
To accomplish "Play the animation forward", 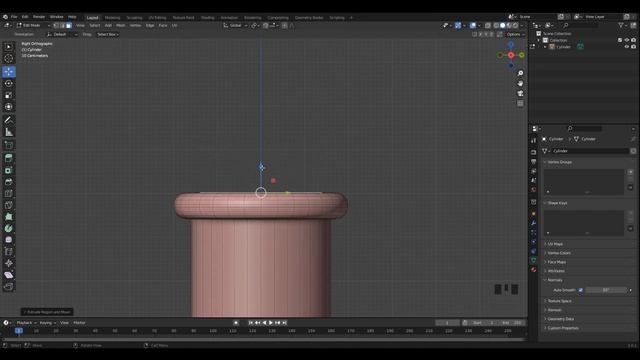I will click(271, 323).
